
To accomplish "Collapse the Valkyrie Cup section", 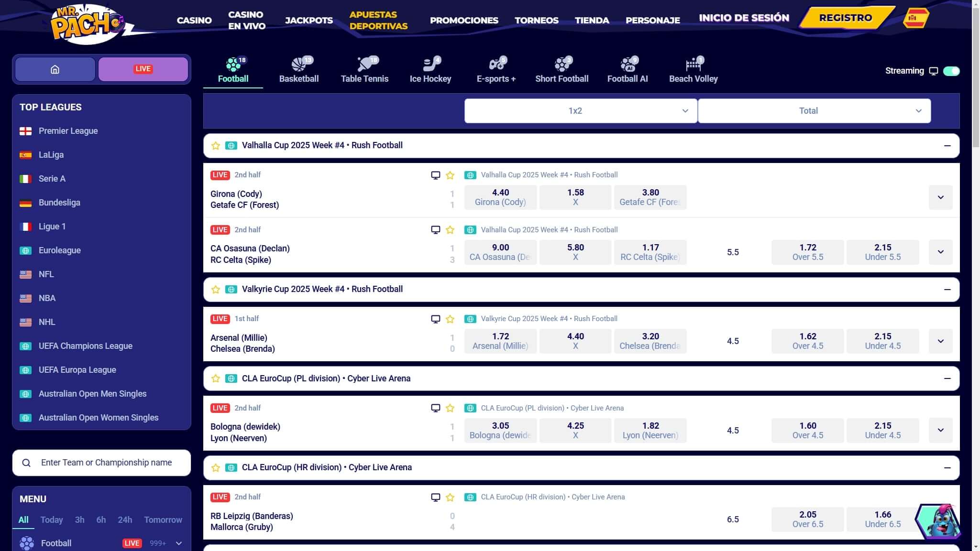I will (x=947, y=290).
